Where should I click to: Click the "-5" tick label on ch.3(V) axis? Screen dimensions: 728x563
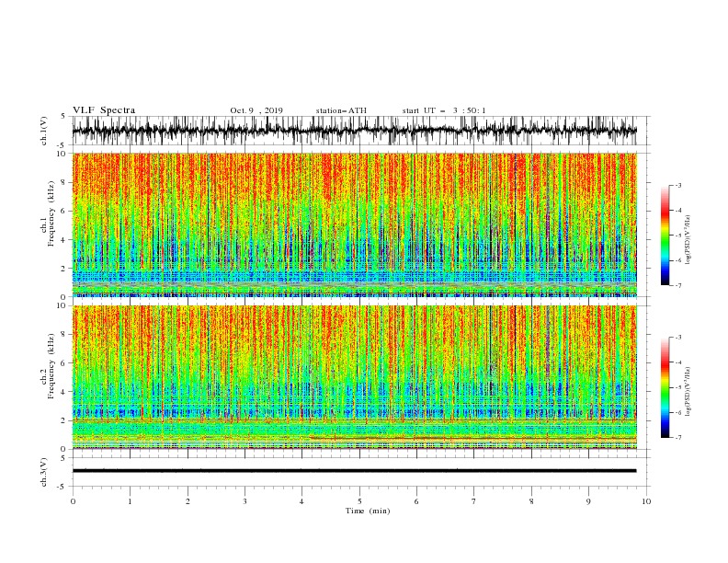pos(62,487)
